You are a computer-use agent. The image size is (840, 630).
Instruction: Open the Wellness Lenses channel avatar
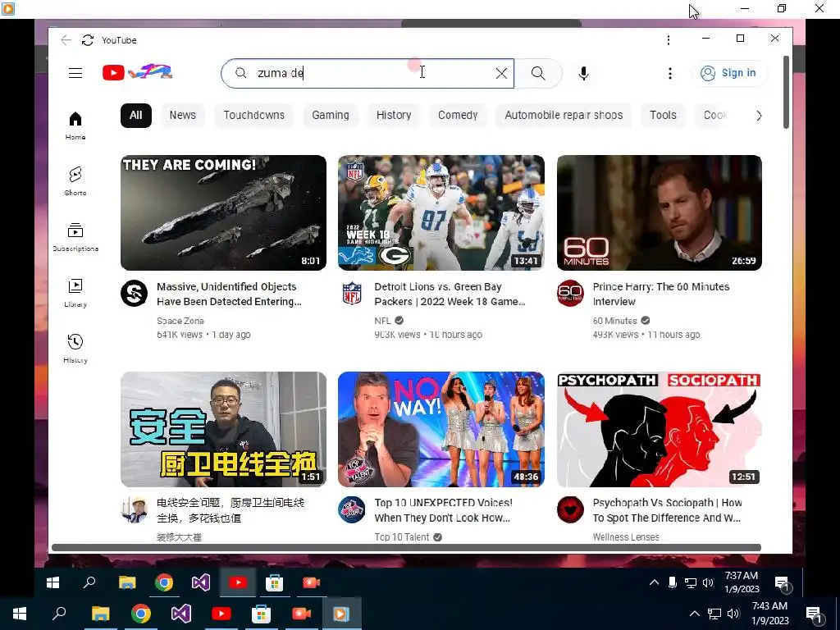coord(571,509)
